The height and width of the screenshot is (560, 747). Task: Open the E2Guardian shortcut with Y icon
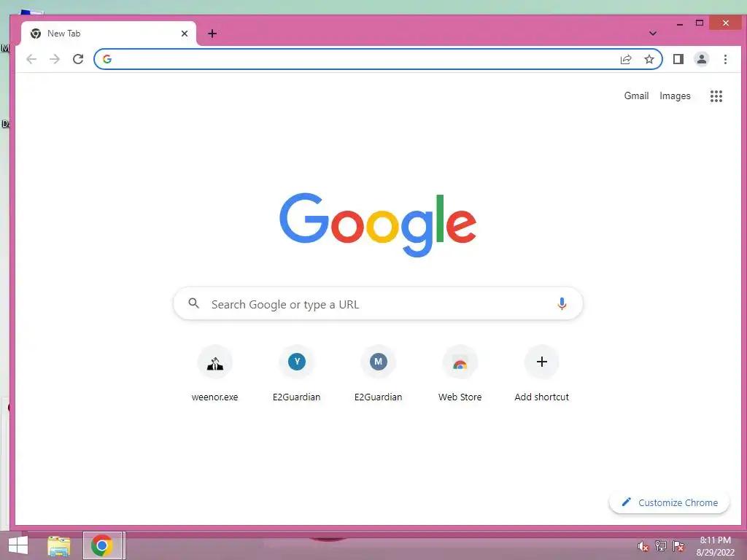click(x=296, y=374)
